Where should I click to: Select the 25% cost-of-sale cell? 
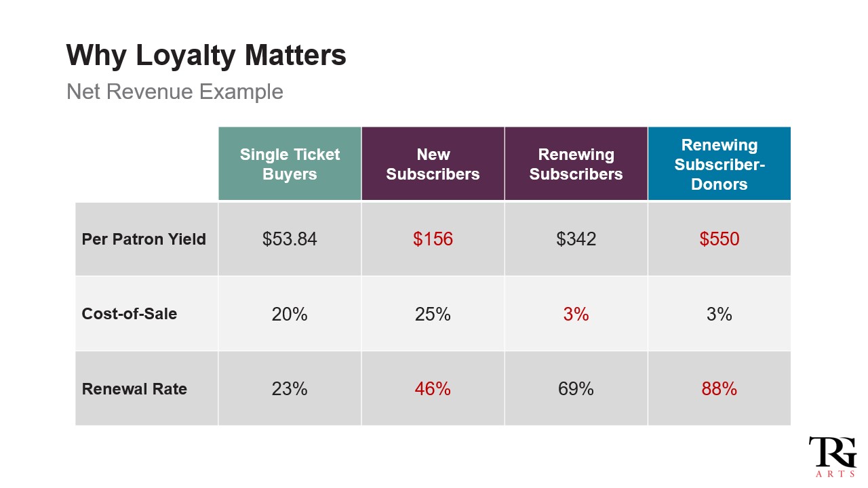[x=433, y=314]
